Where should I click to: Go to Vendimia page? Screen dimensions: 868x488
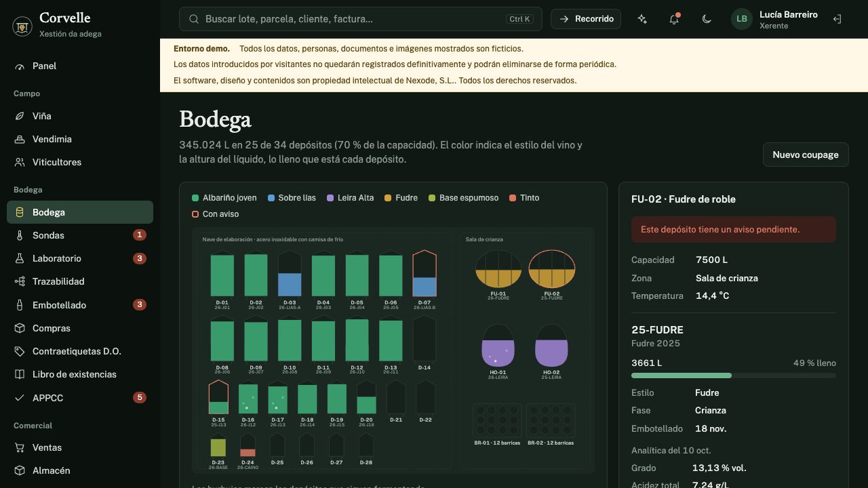coord(80,139)
